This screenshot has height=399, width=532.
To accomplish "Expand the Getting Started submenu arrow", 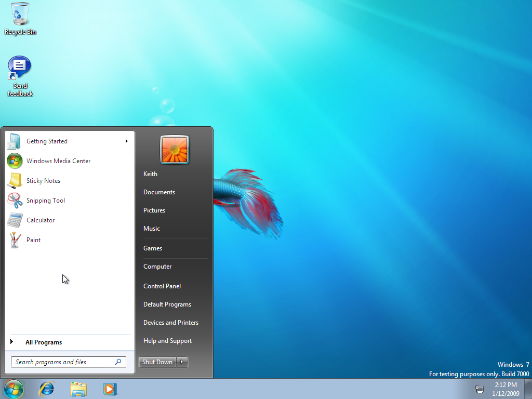I will coord(126,141).
